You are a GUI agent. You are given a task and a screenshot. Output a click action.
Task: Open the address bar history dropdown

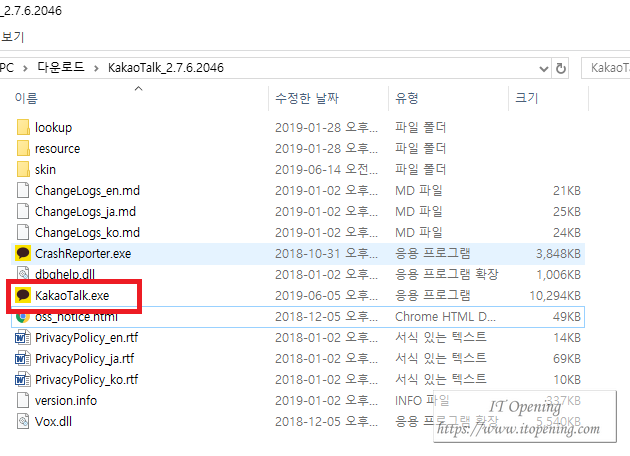(x=544, y=69)
